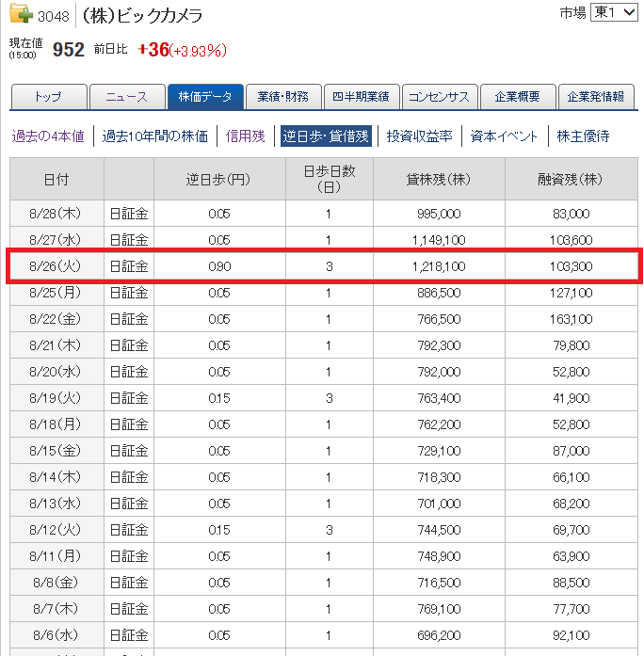Select the 株価データ tab
This screenshot has height=656, width=644.
(x=205, y=97)
